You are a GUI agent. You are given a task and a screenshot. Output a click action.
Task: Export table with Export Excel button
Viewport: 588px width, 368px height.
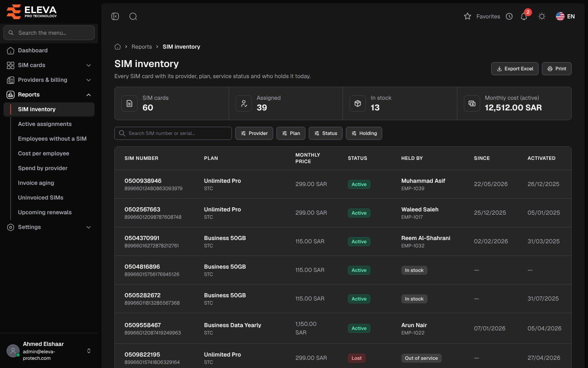514,69
